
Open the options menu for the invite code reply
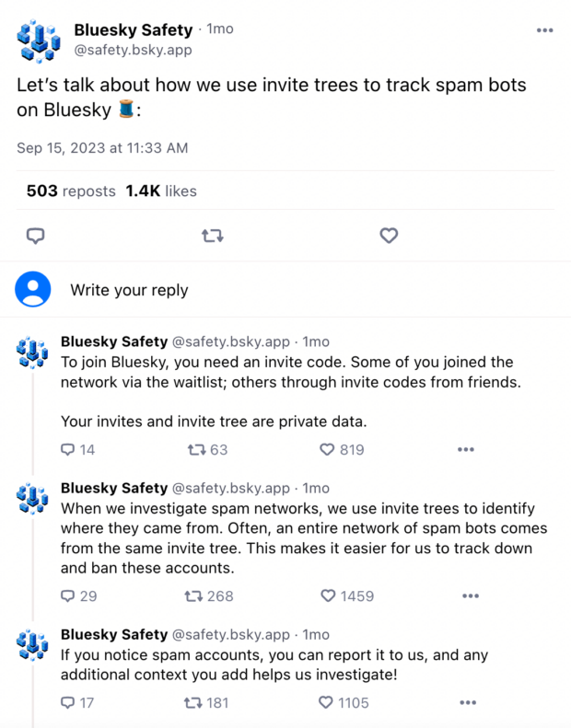(x=466, y=450)
